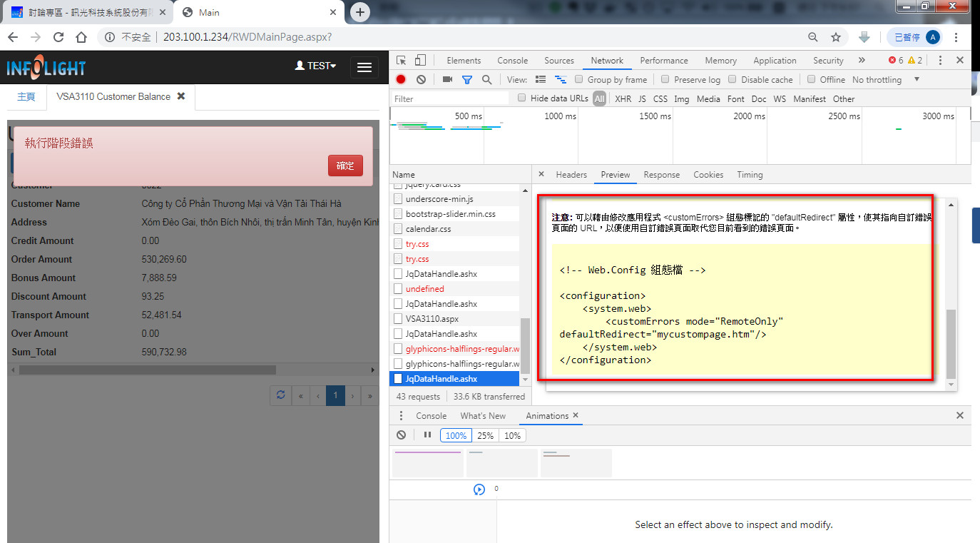Viewport: 980px width, 543px height.
Task: Select calendar.css request
Action: 455,228
